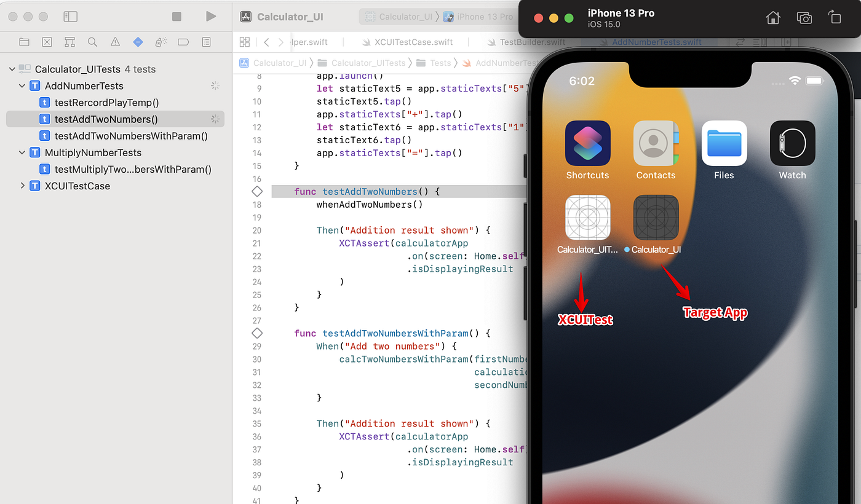Image resolution: width=861 pixels, height=504 pixels.
Task: Open the Debug navigator spray icon
Action: click(x=161, y=42)
